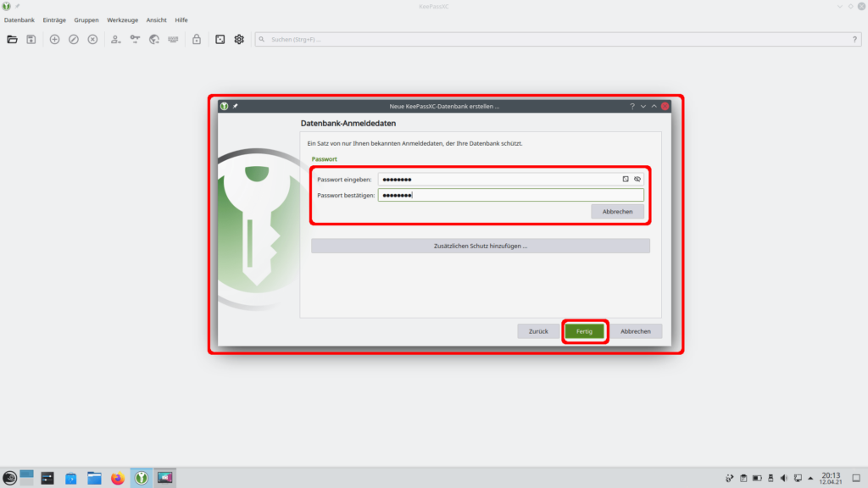The image size is (868, 488).
Task: Expand the hidden tray icons arrow
Action: click(810, 478)
